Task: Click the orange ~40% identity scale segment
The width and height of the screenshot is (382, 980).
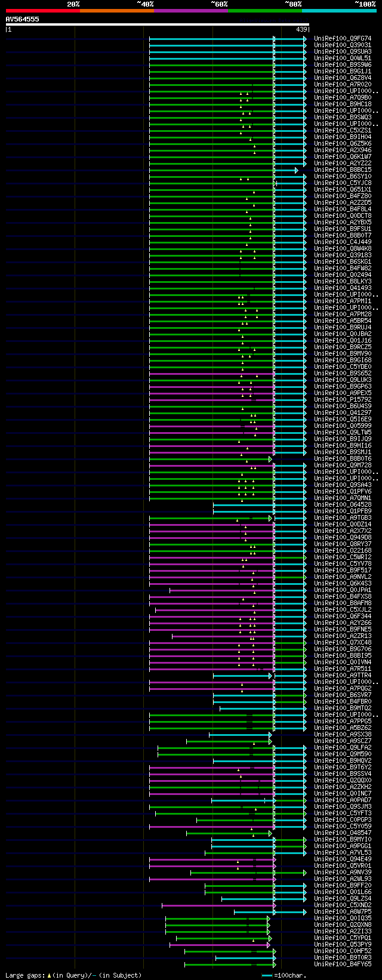Action: [117, 10]
